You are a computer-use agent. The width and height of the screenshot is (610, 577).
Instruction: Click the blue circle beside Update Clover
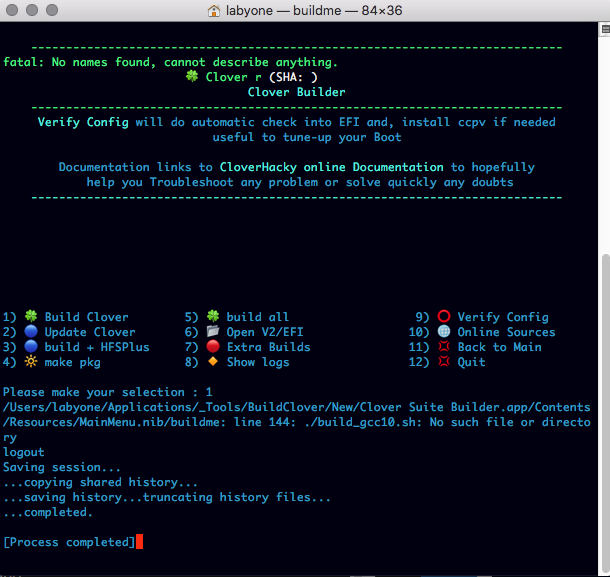tap(31, 331)
